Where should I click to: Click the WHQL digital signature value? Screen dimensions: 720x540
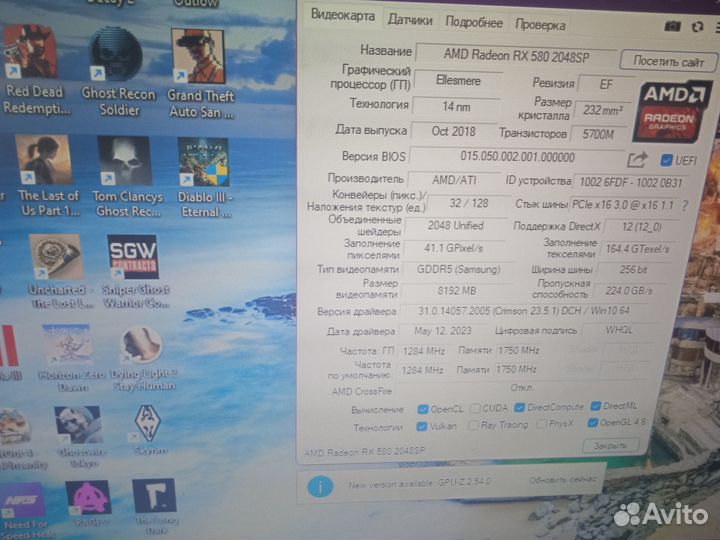pyautogui.click(x=619, y=330)
